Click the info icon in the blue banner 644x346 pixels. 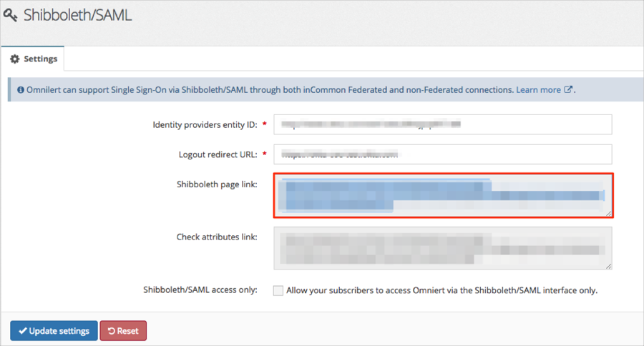pyautogui.click(x=19, y=90)
